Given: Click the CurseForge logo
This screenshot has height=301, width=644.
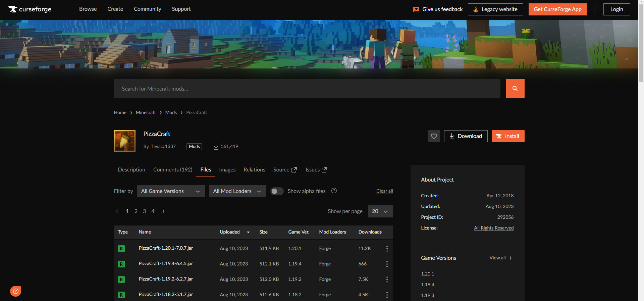Looking at the screenshot, I should [30, 9].
